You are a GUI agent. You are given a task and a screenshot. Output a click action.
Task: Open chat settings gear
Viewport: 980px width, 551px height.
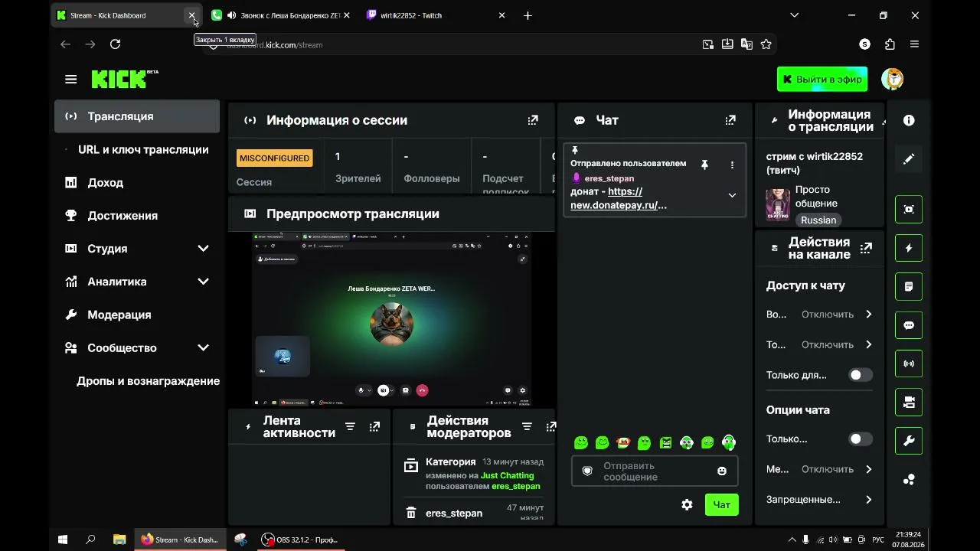pos(687,504)
